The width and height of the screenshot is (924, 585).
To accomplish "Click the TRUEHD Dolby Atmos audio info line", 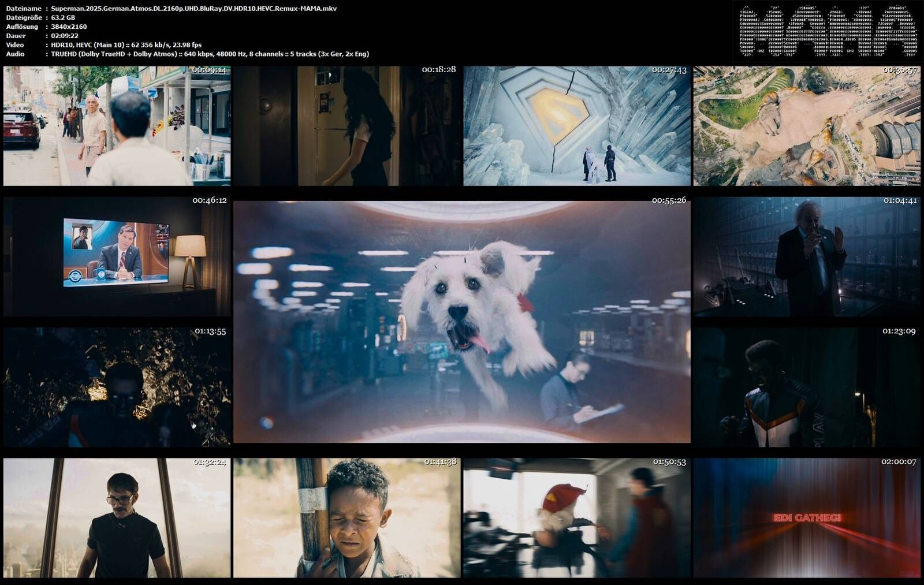I will [x=210, y=54].
